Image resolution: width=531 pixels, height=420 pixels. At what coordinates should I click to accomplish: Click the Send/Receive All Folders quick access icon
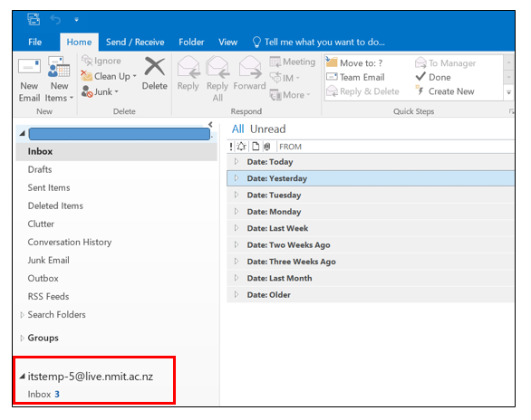(34, 19)
